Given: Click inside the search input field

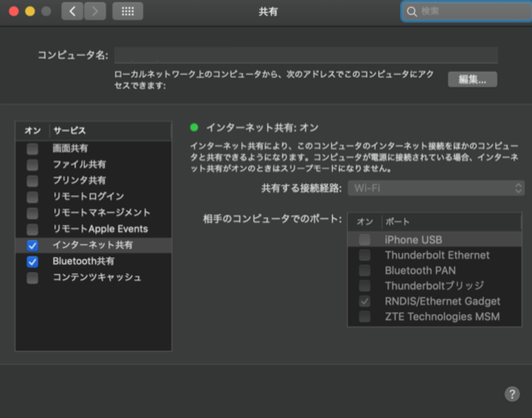Looking at the screenshot, I should (x=468, y=11).
